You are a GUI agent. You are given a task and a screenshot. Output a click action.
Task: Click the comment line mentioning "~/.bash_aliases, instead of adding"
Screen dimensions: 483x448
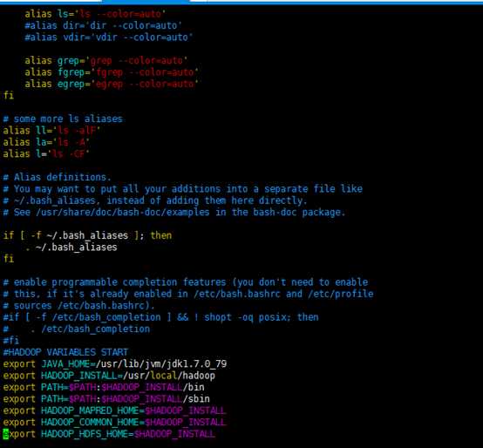[x=155, y=200]
